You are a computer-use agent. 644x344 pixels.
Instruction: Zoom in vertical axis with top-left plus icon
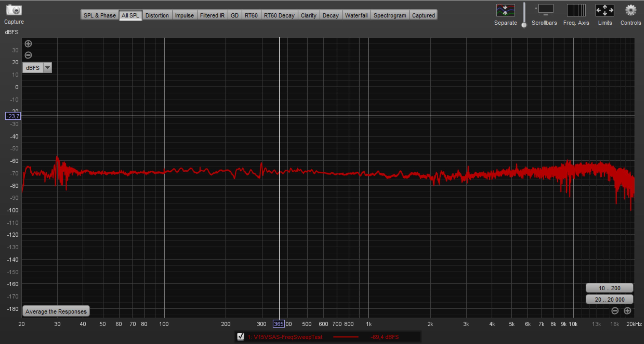click(28, 44)
